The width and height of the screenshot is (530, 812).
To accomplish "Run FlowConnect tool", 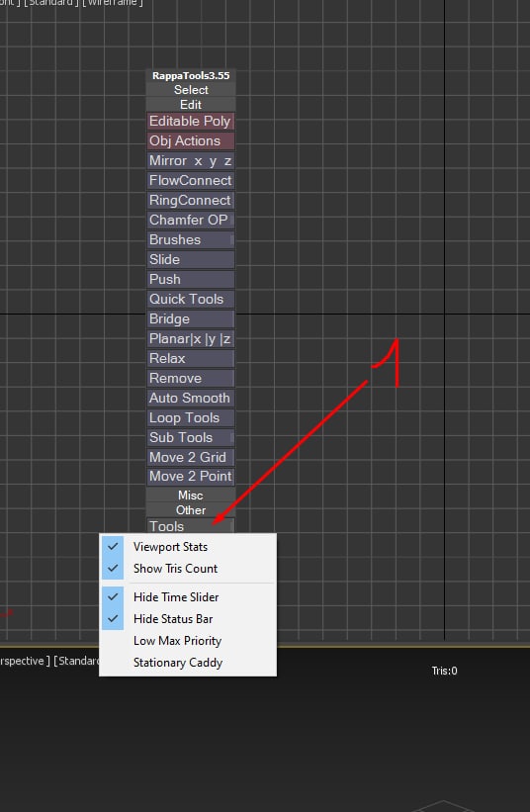I will (191, 180).
